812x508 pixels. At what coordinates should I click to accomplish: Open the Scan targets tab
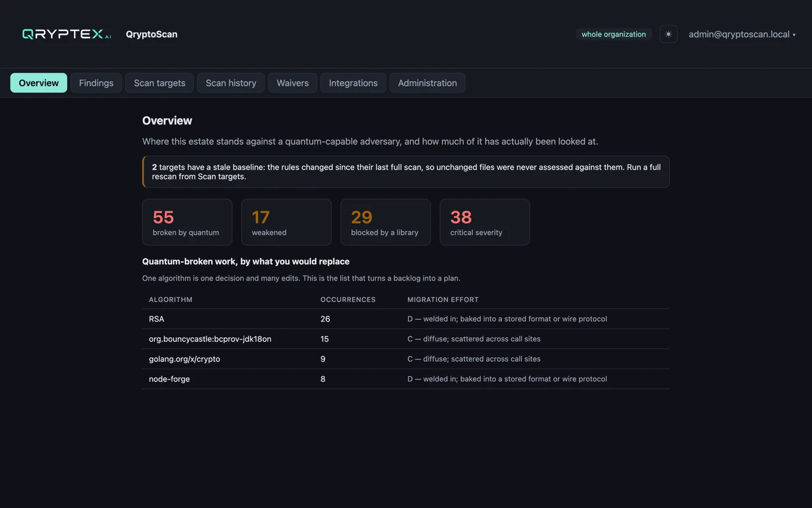coord(159,83)
